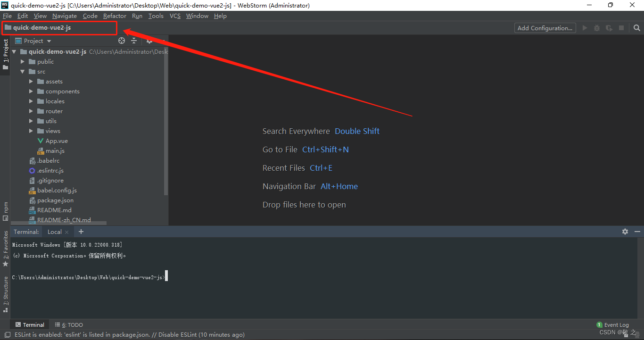Open the Edit menu
The image size is (644, 340).
point(23,16)
